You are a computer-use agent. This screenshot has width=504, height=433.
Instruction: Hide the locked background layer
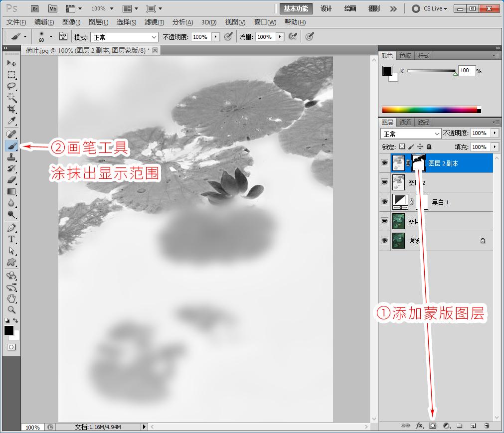pos(384,240)
